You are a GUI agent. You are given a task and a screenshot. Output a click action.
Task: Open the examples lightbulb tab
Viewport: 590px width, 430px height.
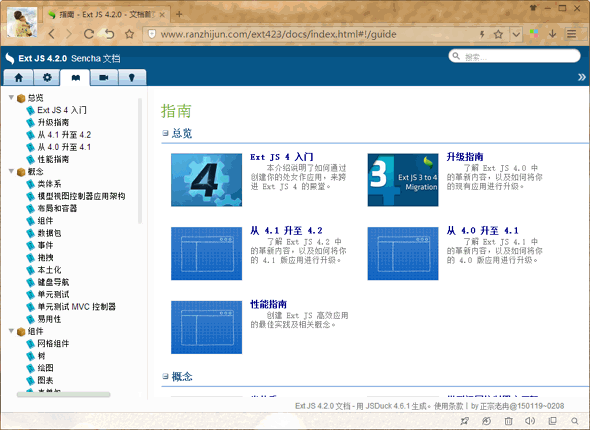coord(132,77)
